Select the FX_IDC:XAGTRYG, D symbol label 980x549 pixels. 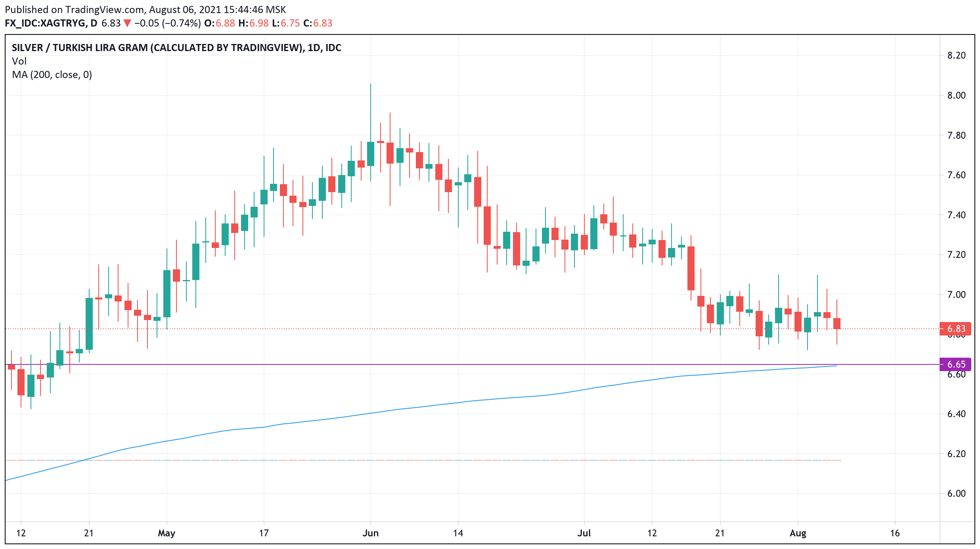click(x=51, y=23)
